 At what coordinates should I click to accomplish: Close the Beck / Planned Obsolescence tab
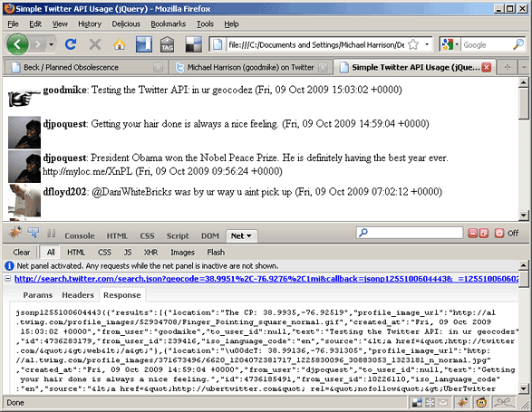coord(158,68)
